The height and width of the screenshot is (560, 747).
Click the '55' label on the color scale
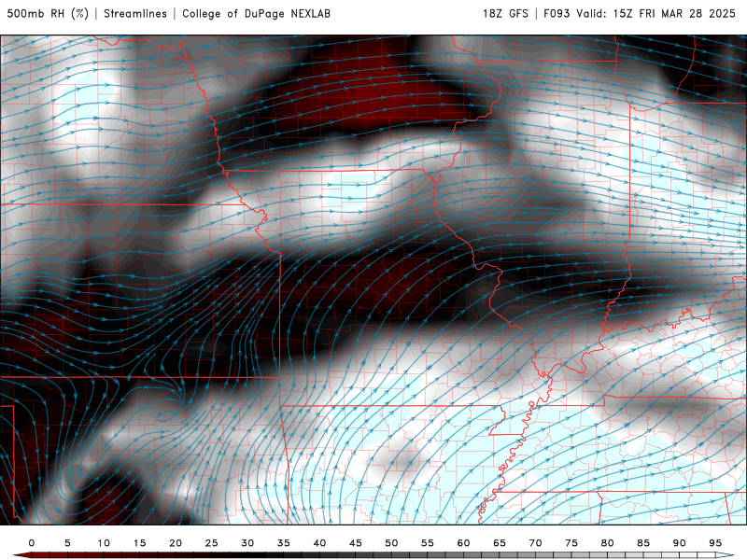point(428,543)
